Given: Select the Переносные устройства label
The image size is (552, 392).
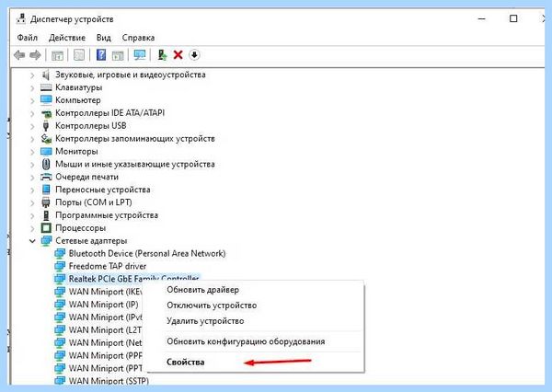Looking at the screenshot, I should [102, 190].
